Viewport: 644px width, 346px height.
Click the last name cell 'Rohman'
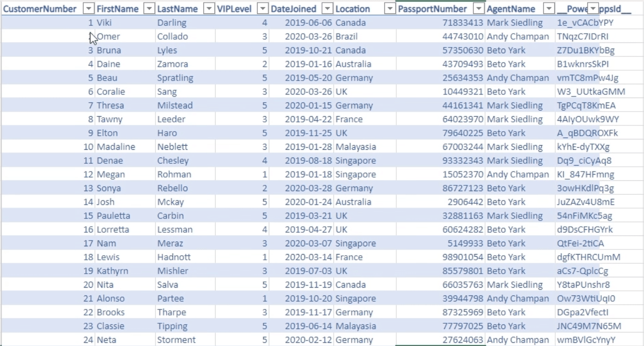tap(185, 174)
